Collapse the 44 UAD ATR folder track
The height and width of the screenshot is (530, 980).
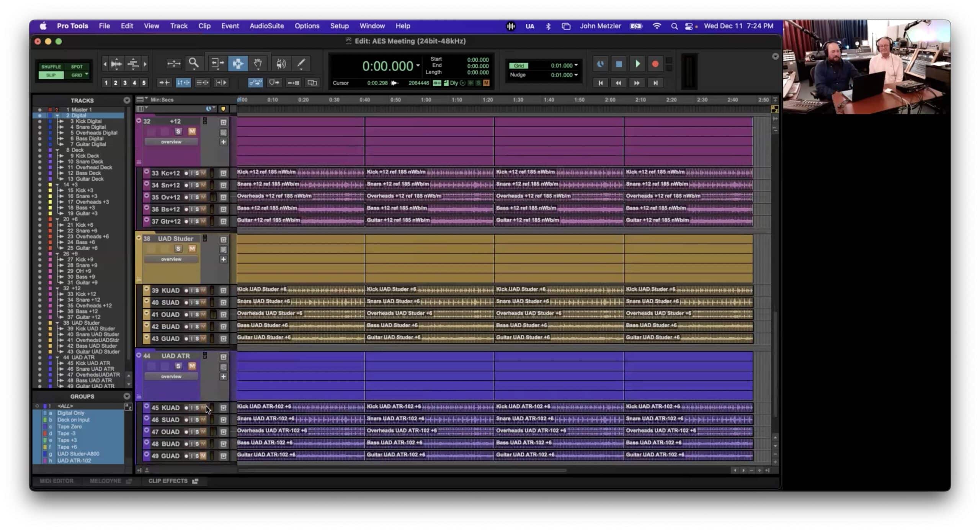point(139,355)
